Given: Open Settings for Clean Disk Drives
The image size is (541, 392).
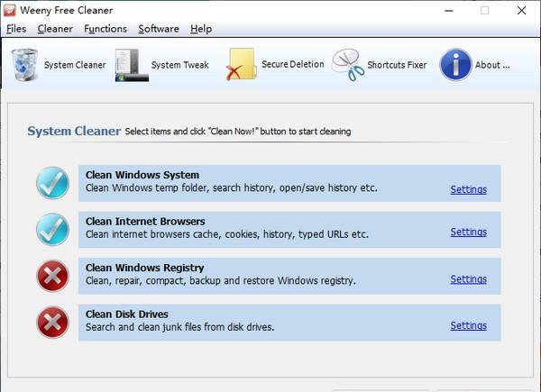Looking at the screenshot, I should tap(469, 325).
